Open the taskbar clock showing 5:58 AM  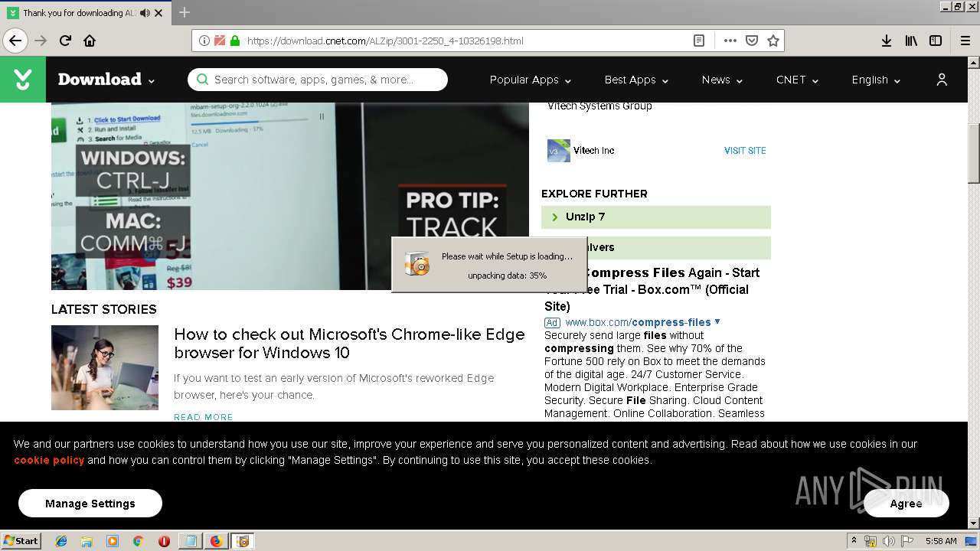tap(941, 541)
